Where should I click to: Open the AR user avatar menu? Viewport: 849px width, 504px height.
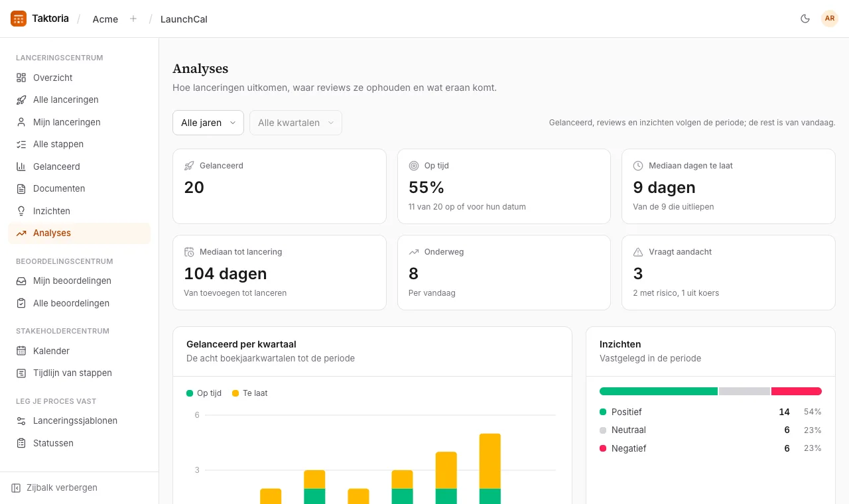(830, 19)
